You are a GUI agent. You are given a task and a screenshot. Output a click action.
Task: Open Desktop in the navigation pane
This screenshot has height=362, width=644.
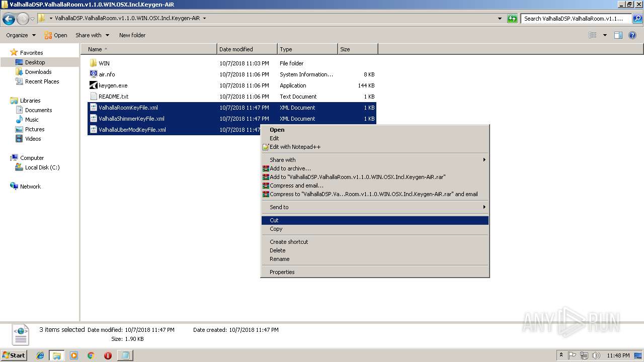click(35, 62)
